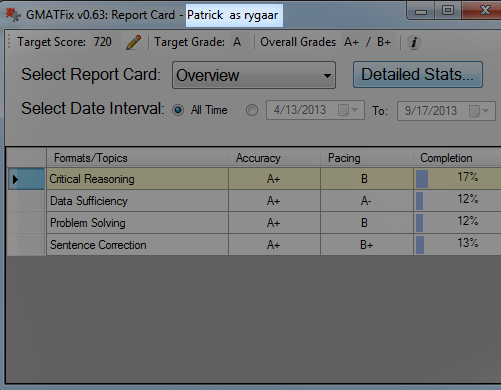Click the Sentence Correction pacing B+ cell
Screen dimensions: 501x390
(367, 245)
